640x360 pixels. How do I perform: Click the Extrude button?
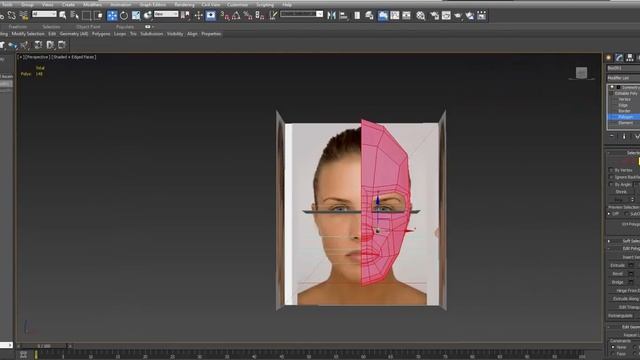point(618,265)
